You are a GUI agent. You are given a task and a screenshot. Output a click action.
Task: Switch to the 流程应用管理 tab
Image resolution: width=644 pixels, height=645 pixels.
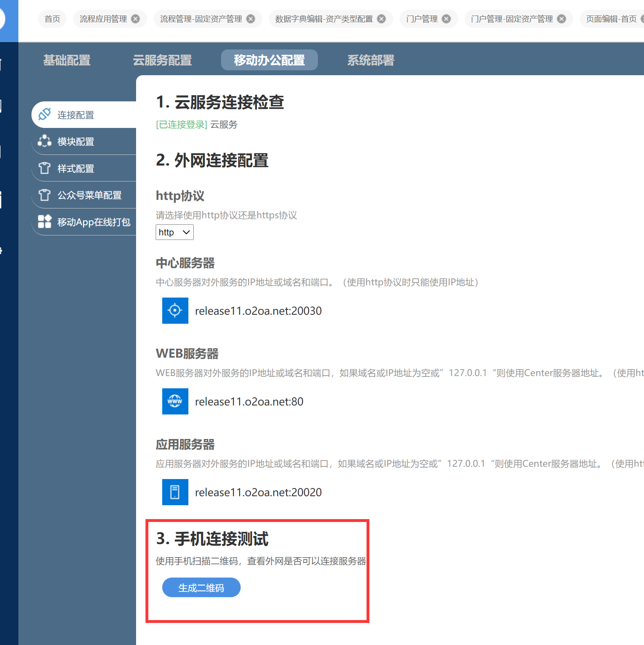(103, 19)
